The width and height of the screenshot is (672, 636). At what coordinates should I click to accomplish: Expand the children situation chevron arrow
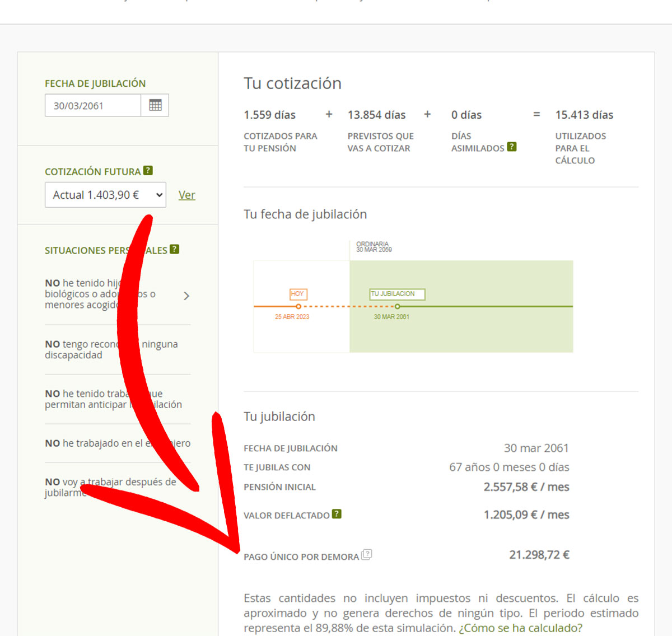pos(186,296)
